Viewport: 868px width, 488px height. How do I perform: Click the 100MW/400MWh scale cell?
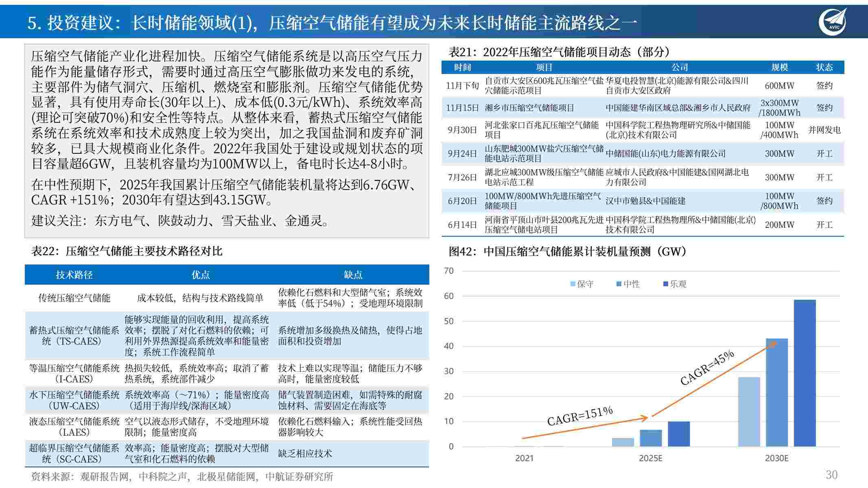point(780,130)
